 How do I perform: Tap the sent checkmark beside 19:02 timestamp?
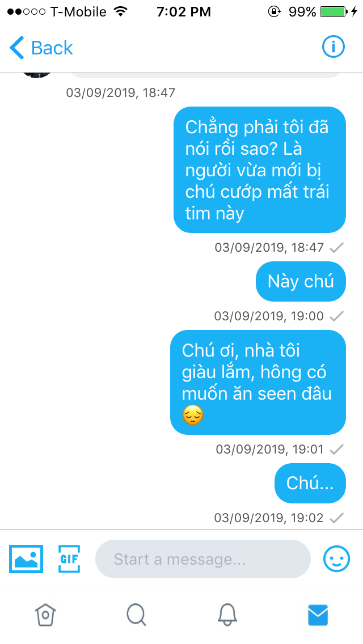click(x=337, y=518)
